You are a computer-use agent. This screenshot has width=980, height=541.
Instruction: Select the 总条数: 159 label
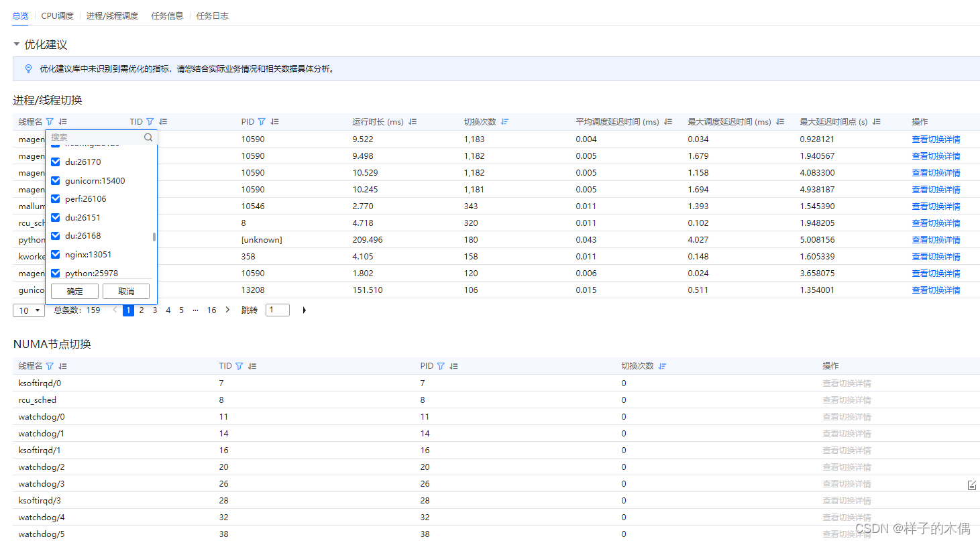[77, 310]
